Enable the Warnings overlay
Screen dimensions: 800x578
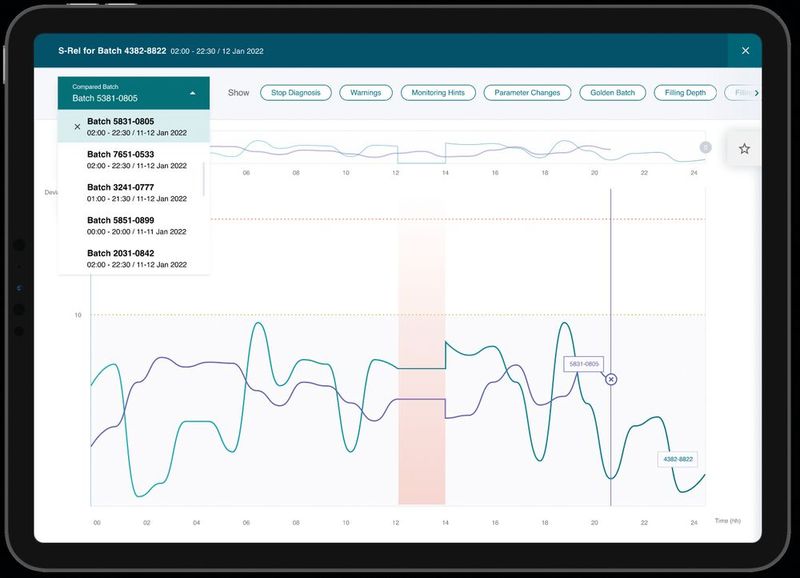367,91
